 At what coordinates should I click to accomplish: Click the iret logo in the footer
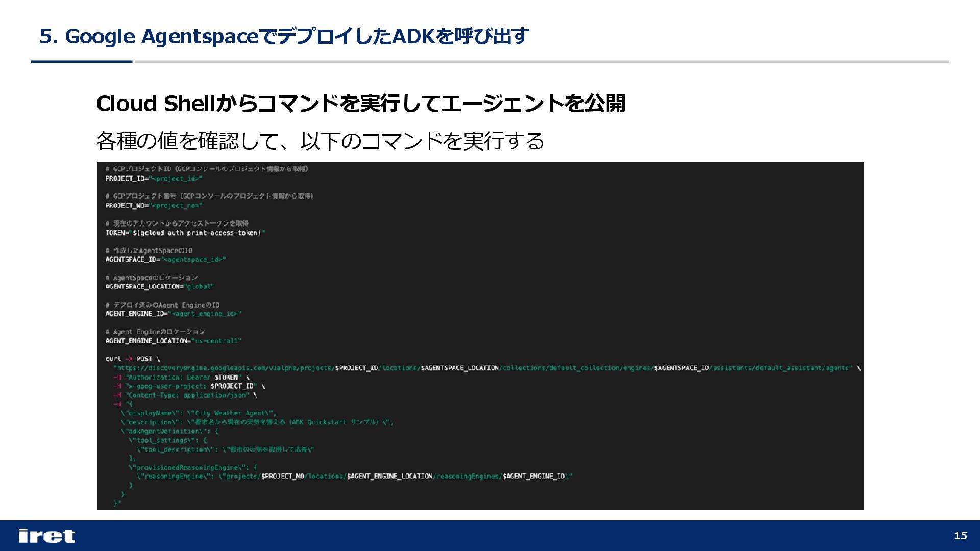(46, 536)
